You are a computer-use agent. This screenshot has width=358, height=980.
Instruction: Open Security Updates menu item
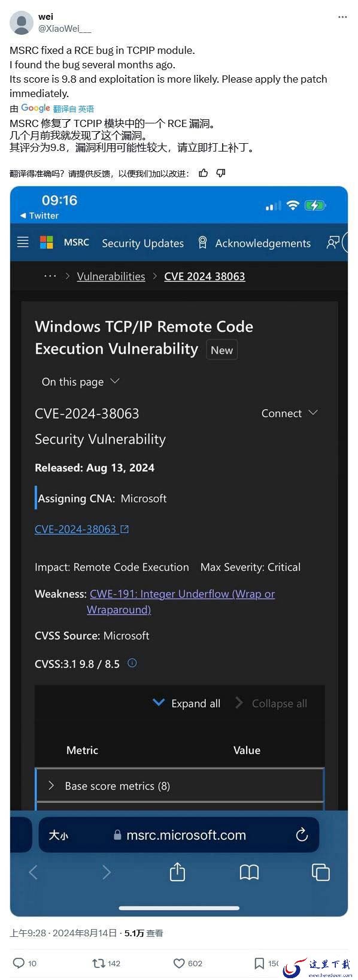(x=142, y=243)
